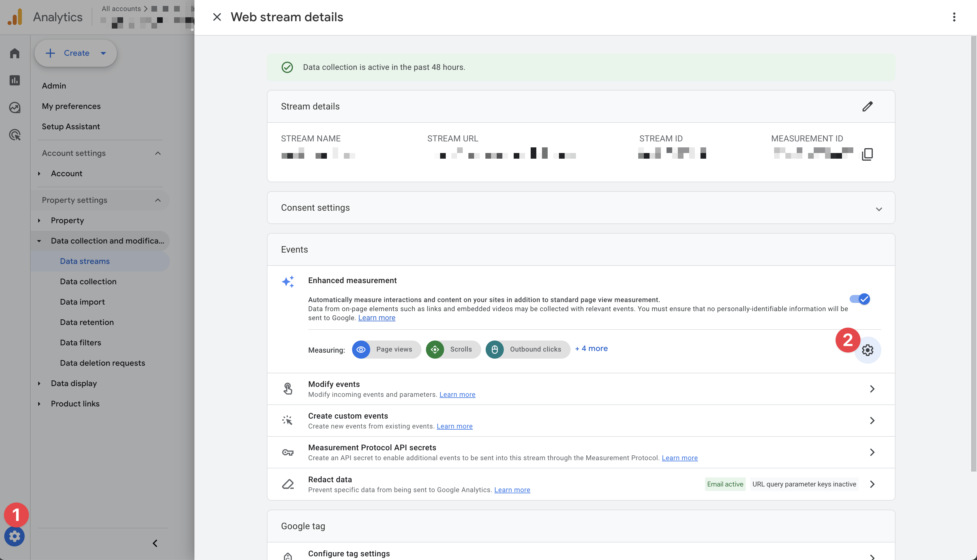Select Data retention in sidebar menu
The width and height of the screenshot is (977, 560).
coord(87,322)
